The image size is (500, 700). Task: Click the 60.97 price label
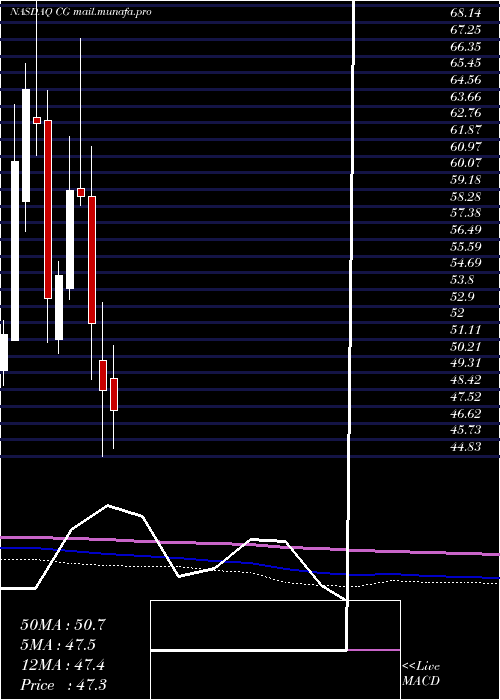466,146
